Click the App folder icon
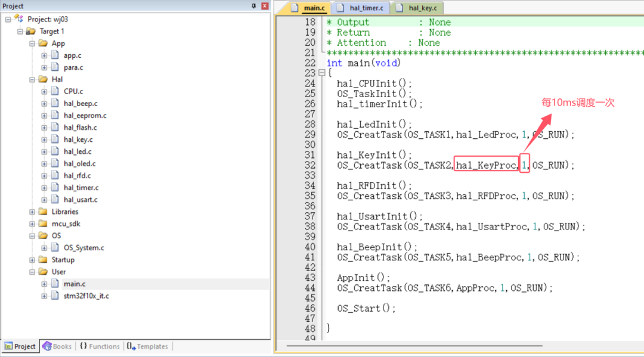 43,43
